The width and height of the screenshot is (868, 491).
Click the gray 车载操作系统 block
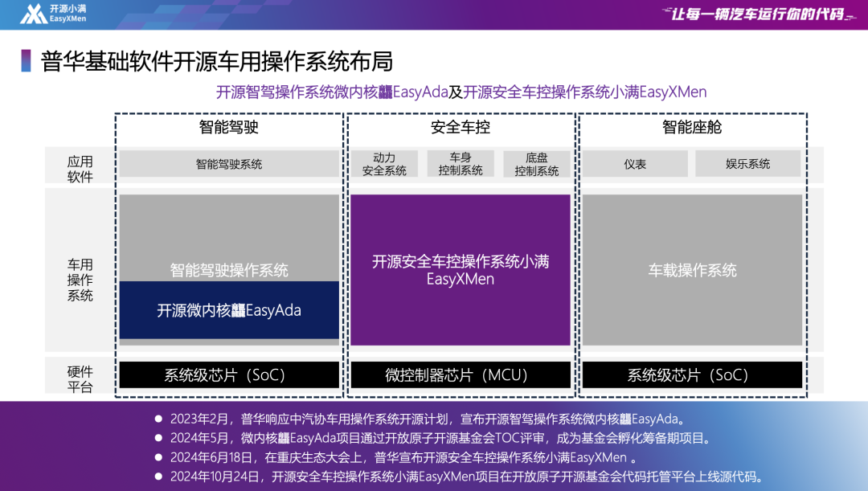click(692, 270)
